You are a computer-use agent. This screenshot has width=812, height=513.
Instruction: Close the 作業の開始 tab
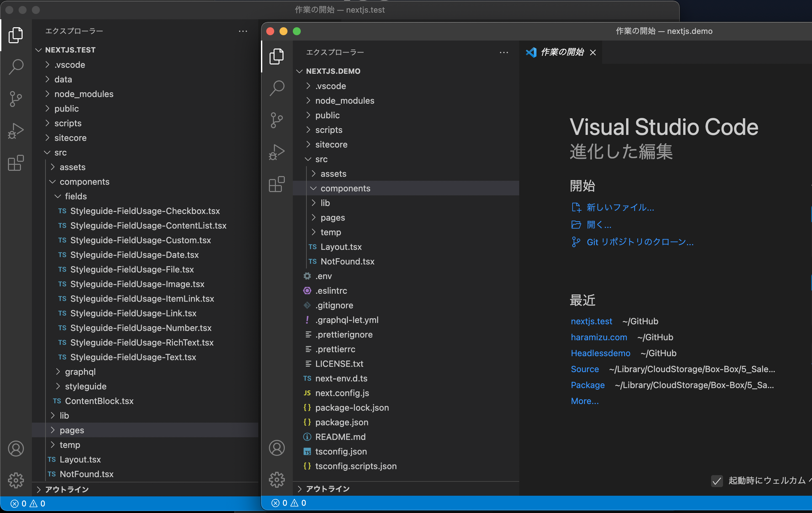coord(593,52)
